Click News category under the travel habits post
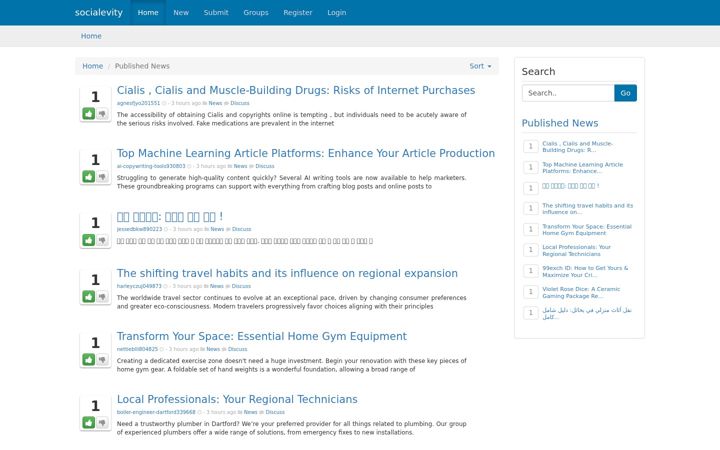 click(216, 286)
